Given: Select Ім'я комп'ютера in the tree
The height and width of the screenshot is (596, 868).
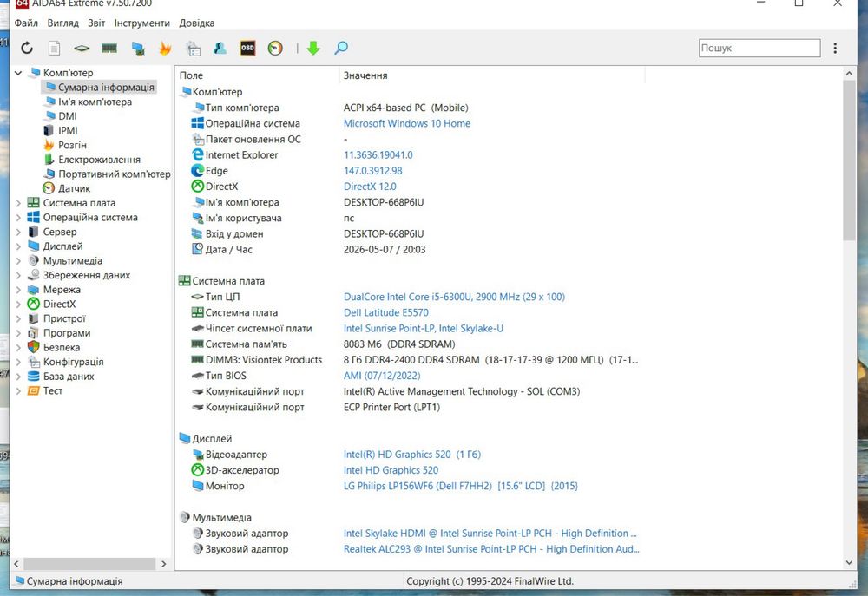Looking at the screenshot, I should pos(95,102).
